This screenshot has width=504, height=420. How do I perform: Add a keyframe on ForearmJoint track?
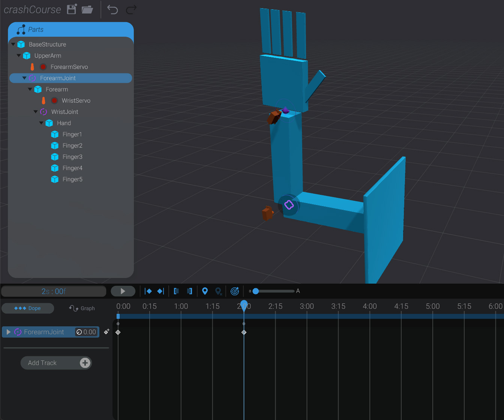tap(106, 332)
